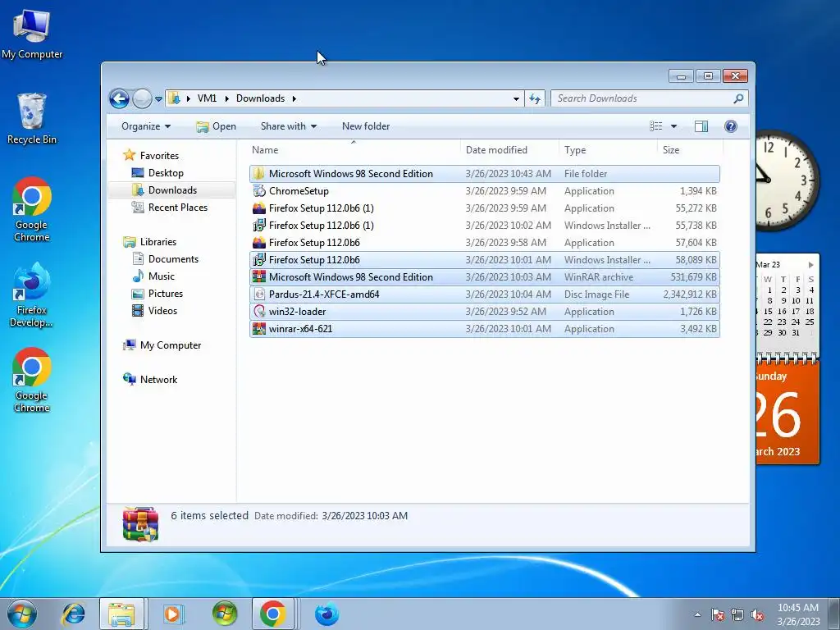Expand the arrow after Downloads breadcrumb
840x630 pixels.
(x=294, y=98)
